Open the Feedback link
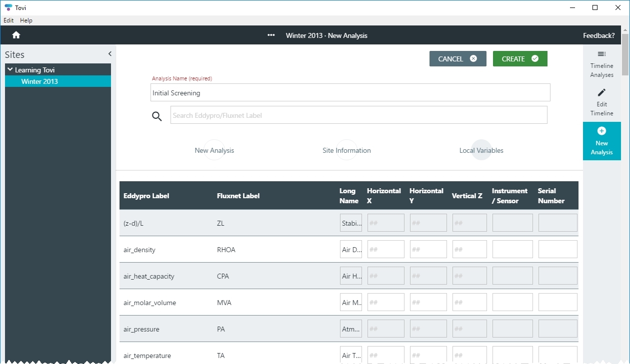Viewport: 630px width, 364px height. [598, 35]
